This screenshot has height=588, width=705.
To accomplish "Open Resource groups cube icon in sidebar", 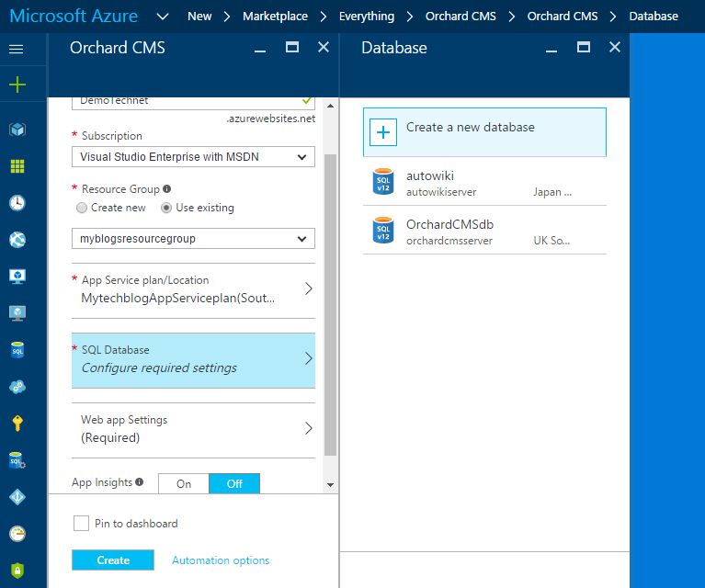I will coord(17,130).
